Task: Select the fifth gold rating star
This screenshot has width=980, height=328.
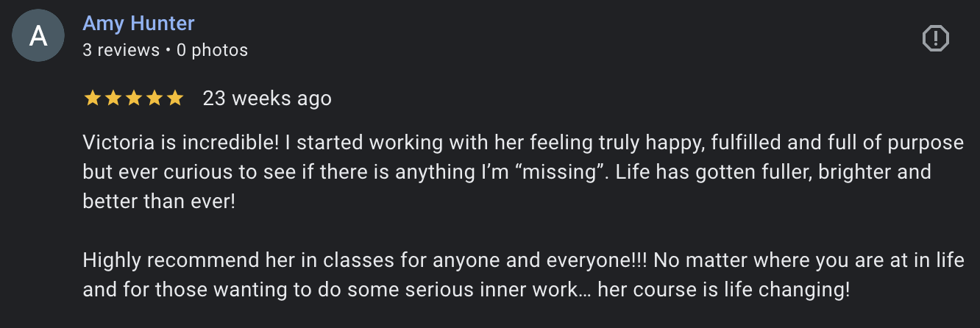Action: pos(174,98)
